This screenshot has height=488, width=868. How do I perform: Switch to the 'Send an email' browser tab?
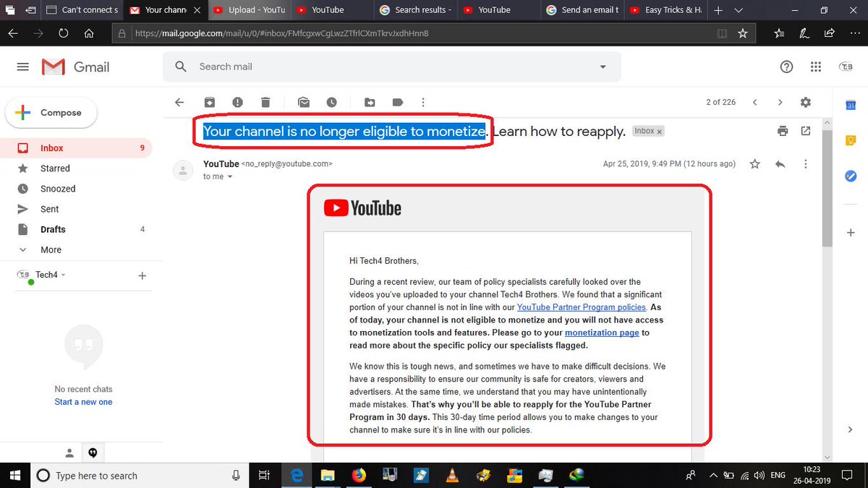(x=582, y=10)
